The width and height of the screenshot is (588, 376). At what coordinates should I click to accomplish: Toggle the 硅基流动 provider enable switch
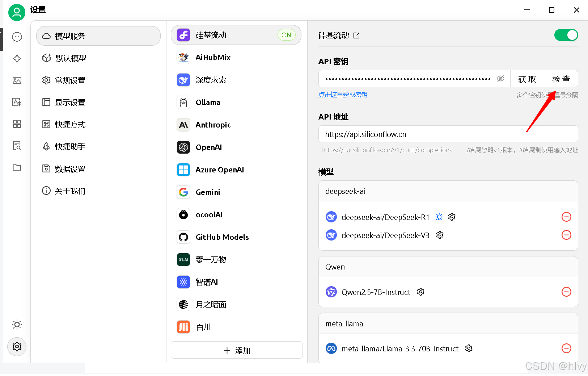point(566,35)
